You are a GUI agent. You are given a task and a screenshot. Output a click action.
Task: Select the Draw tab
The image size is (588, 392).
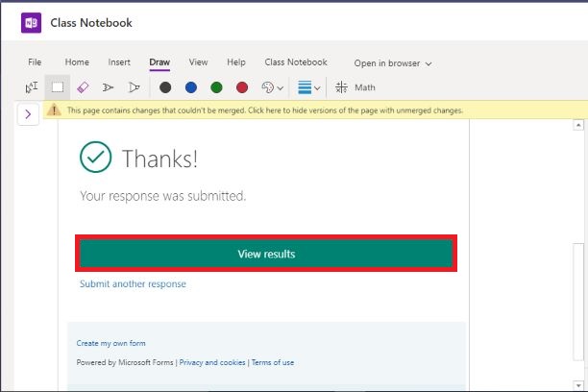(159, 62)
